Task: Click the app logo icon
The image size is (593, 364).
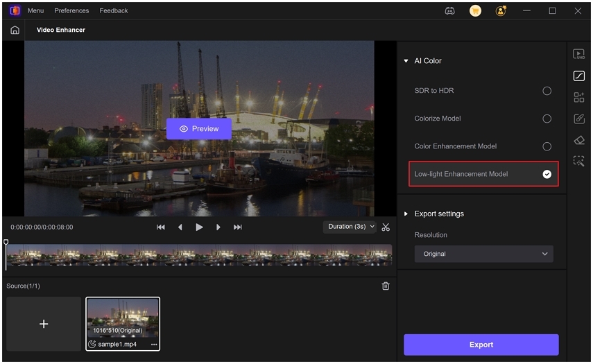Action: pyautogui.click(x=15, y=10)
